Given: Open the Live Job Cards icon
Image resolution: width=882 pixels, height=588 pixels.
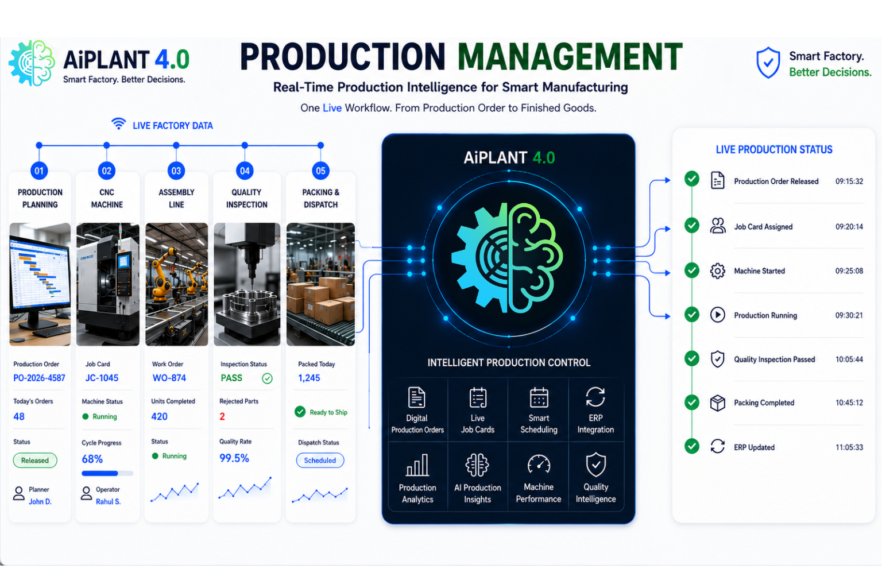Looking at the screenshot, I should click(478, 397).
